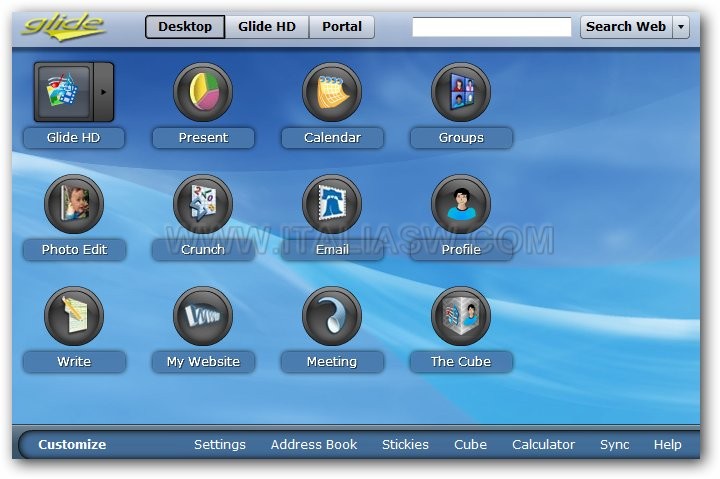Click the My Website label button
Image resolution: width=720 pixels, height=479 pixels.
click(x=203, y=361)
